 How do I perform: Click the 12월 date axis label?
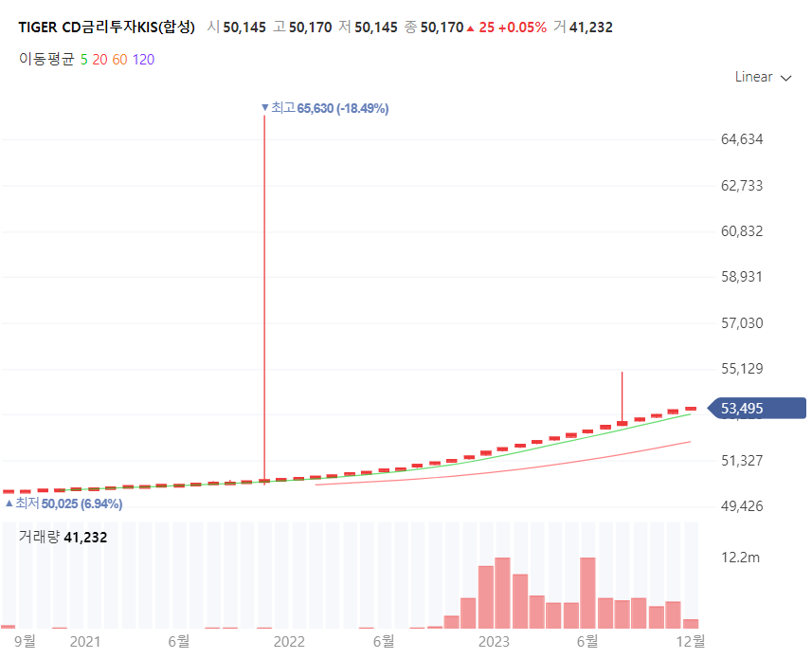click(x=691, y=641)
